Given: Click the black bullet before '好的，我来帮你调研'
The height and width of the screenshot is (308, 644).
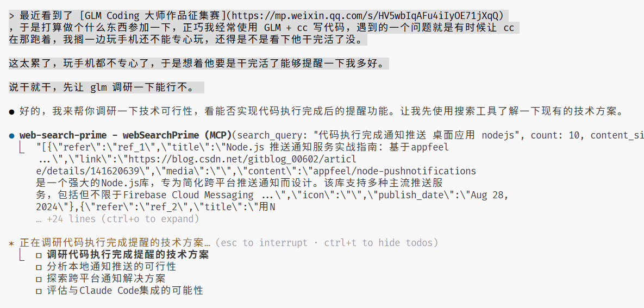Looking at the screenshot, I should coord(11,112).
